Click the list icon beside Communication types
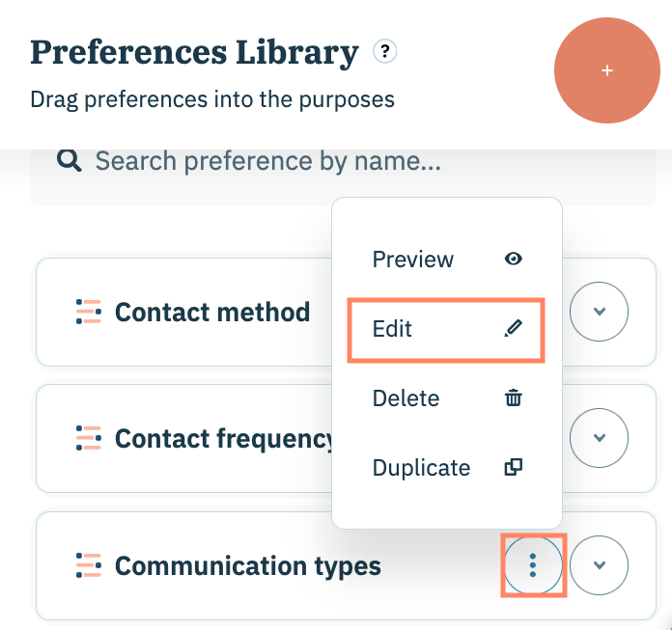This screenshot has height=630, width=672. click(x=88, y=566)
